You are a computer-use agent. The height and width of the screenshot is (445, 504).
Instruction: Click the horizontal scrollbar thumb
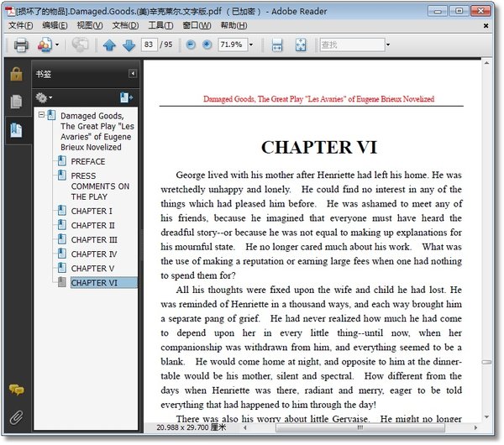pos(360,427)
